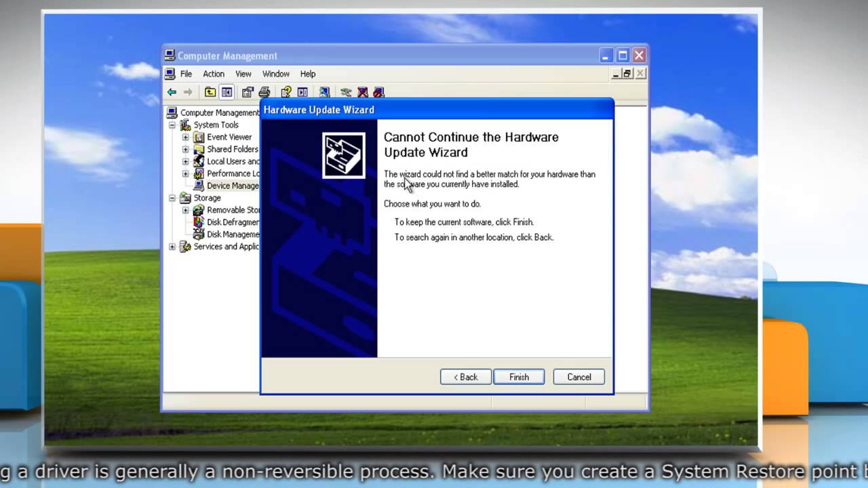Click the Scan for hardware changes icon

click(x=324, y=92)
